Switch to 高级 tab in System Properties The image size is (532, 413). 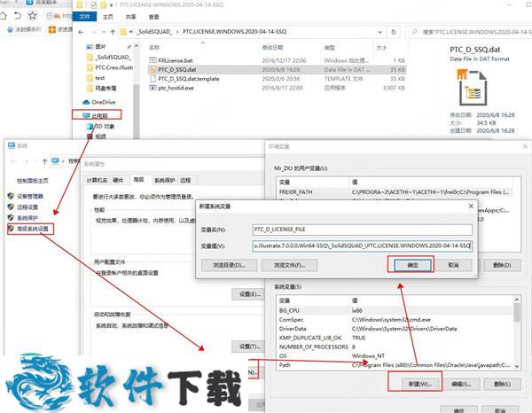point(139,180)
